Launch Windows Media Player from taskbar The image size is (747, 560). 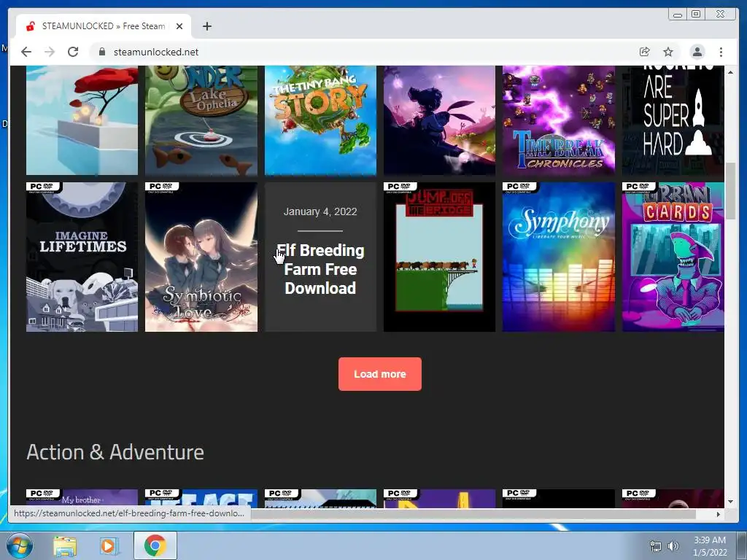109,546
